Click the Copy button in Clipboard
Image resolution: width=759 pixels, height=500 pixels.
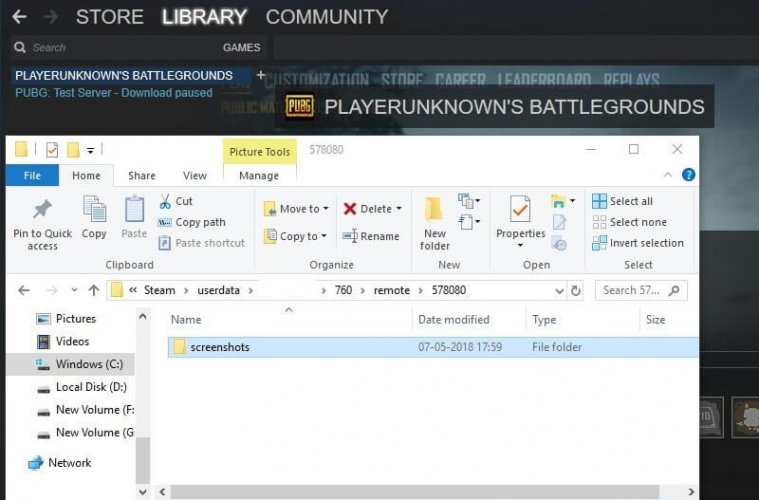coord(94,217)
